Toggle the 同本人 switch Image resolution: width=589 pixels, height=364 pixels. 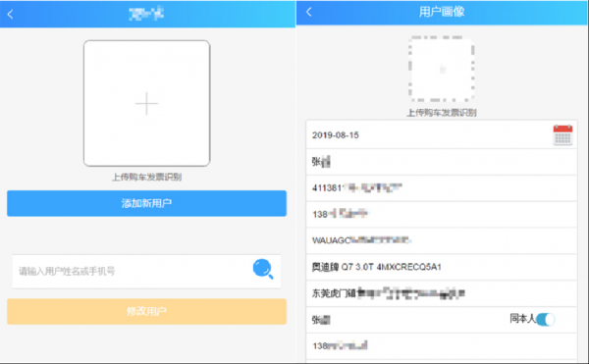pyautogui.click(x=545, y=319)
